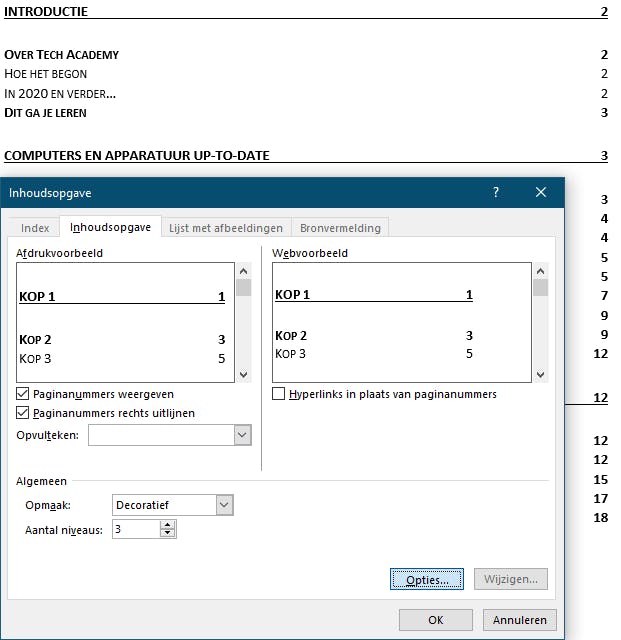The width and height of the screenshot is (621, 640).
Task: Uncheck Paginanummers rechts uitlijnen
Action: click(x=23, y=413)
